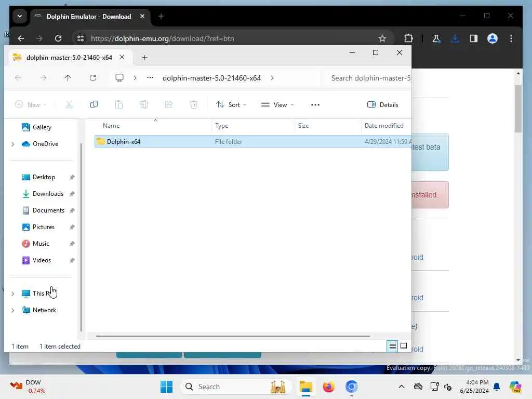Close the Dolphin Emulator Chrome tab

tap(142, 16)
